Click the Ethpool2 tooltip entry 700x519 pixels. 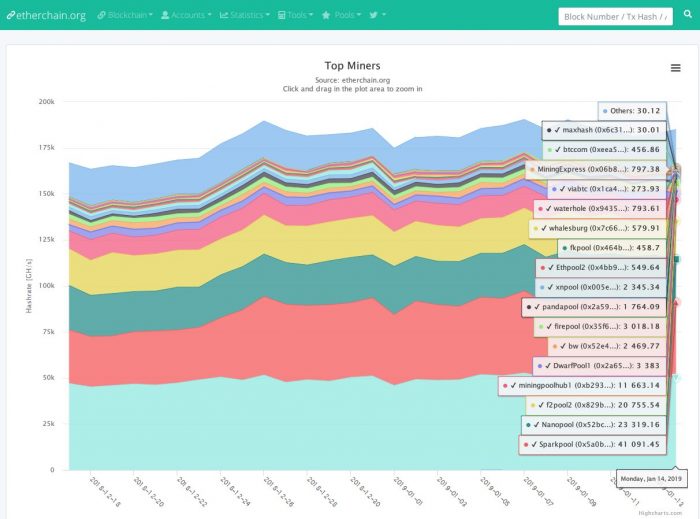601,268
